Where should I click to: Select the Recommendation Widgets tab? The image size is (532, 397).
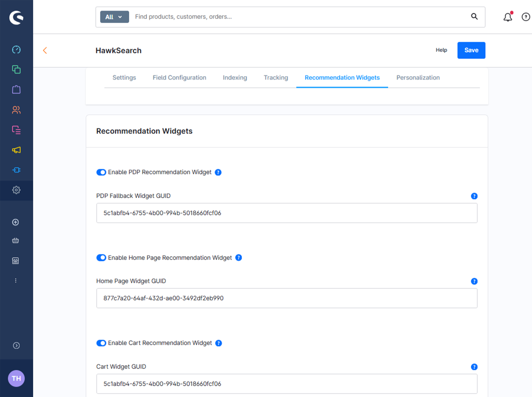[x=342, y=78]
